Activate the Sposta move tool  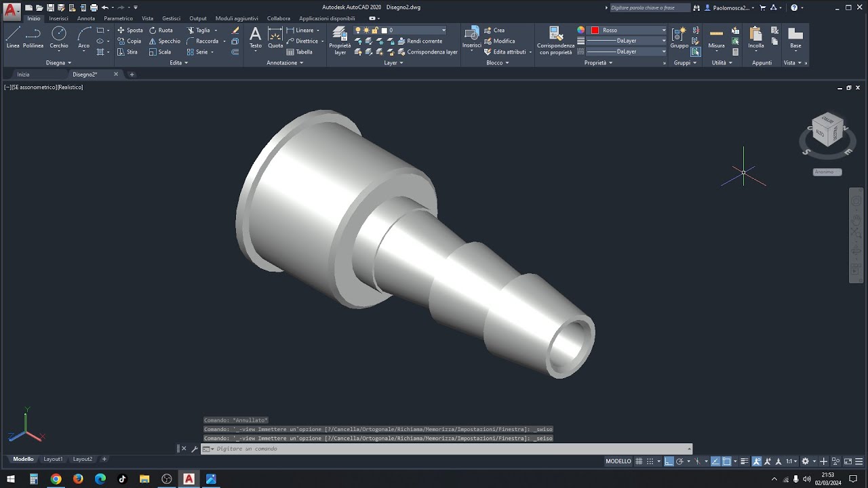point(130,30)
